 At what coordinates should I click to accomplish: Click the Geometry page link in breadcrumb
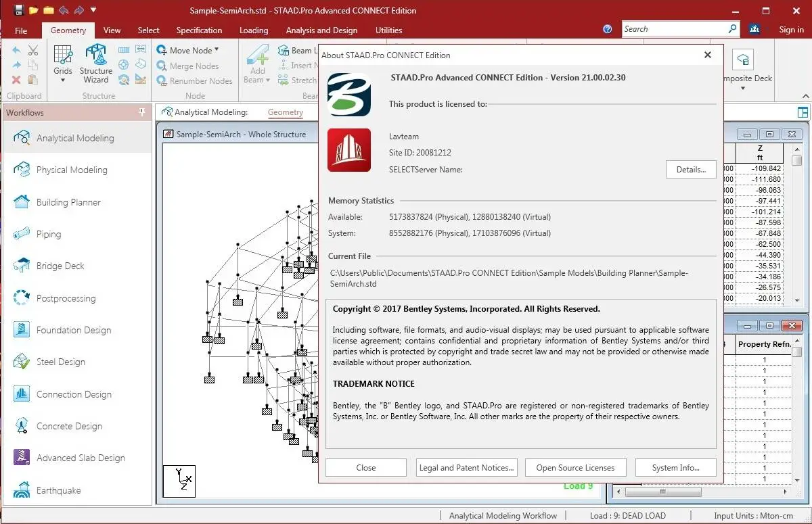286,112
